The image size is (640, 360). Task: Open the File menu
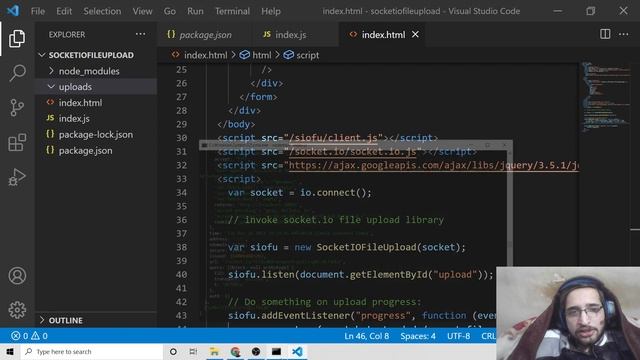pyautogui.click(x=38, y=11)
